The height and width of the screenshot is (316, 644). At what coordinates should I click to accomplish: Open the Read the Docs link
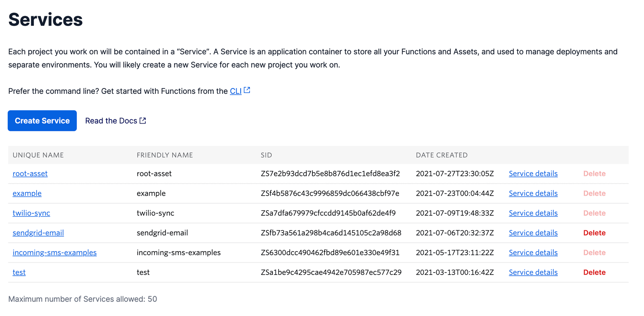[x=111, y=121]
